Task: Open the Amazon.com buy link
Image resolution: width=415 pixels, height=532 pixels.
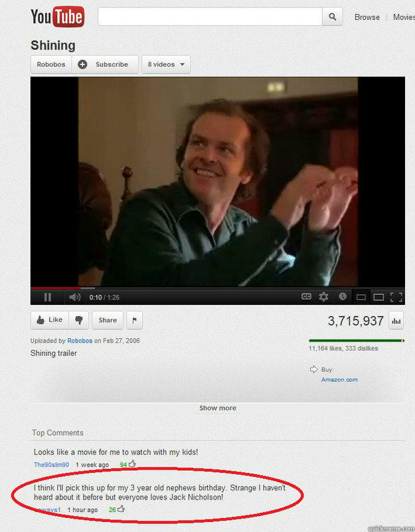Action: [339, 380]
